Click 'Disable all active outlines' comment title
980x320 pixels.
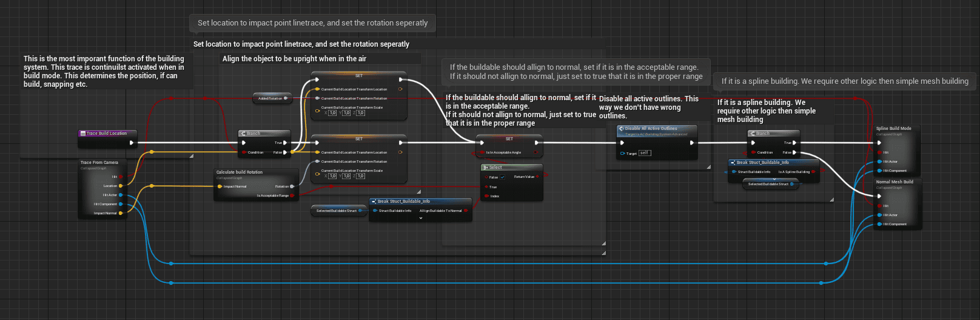pyautogui.click(x=649, y=107)
